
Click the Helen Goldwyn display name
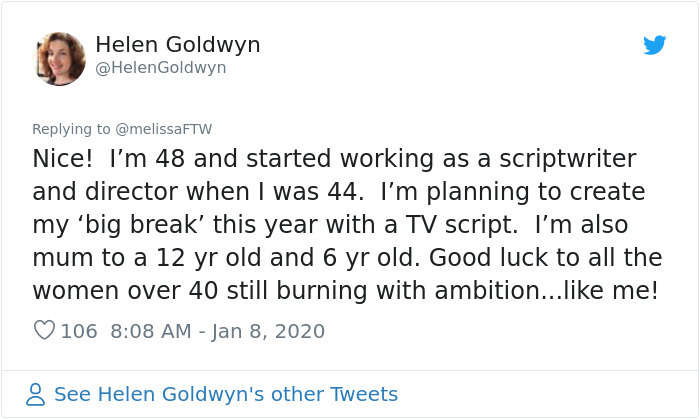click(x=177, y=45)
